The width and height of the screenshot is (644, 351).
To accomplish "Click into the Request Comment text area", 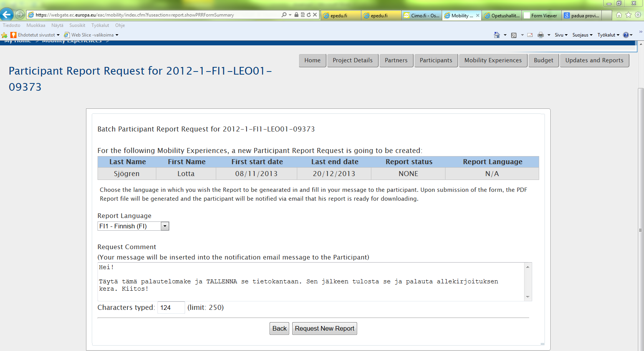I will [311, 282].
